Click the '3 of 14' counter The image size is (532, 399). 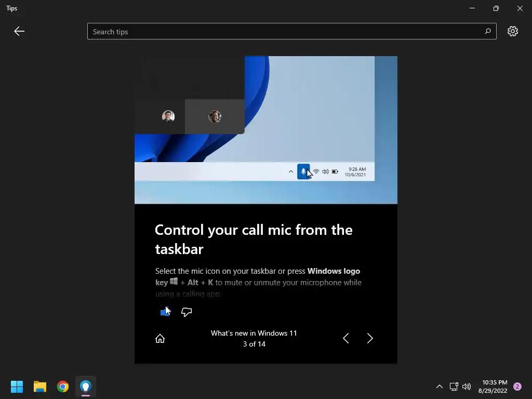tap(254, 344)
